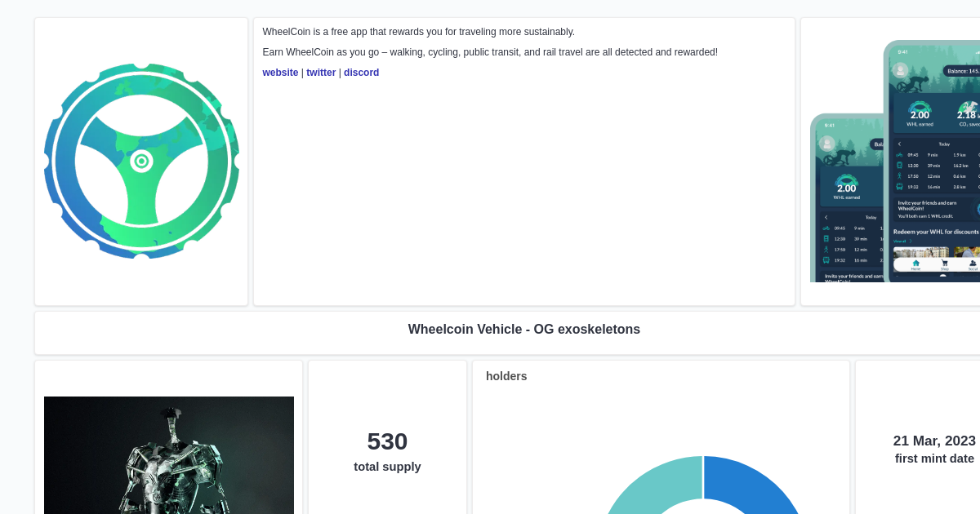Open the website link

click(x=280, y=73)
